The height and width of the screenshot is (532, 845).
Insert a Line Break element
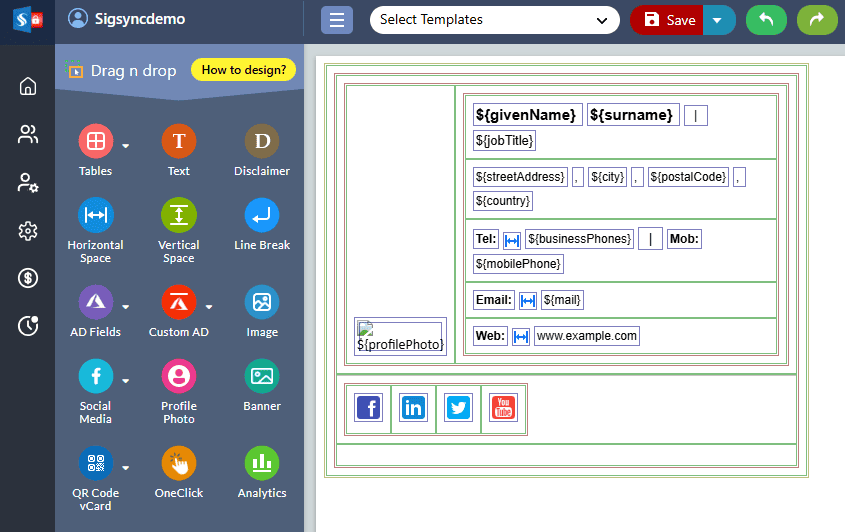click(x=262, y=215)
